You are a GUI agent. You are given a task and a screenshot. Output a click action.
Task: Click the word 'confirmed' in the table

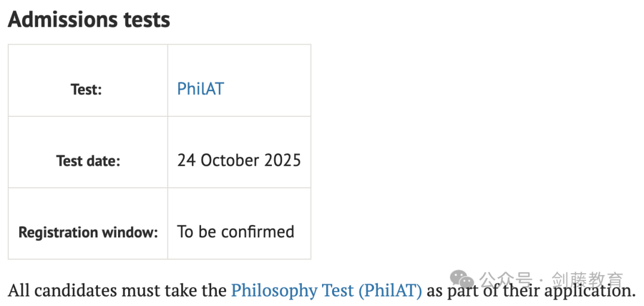pos(258,231)
